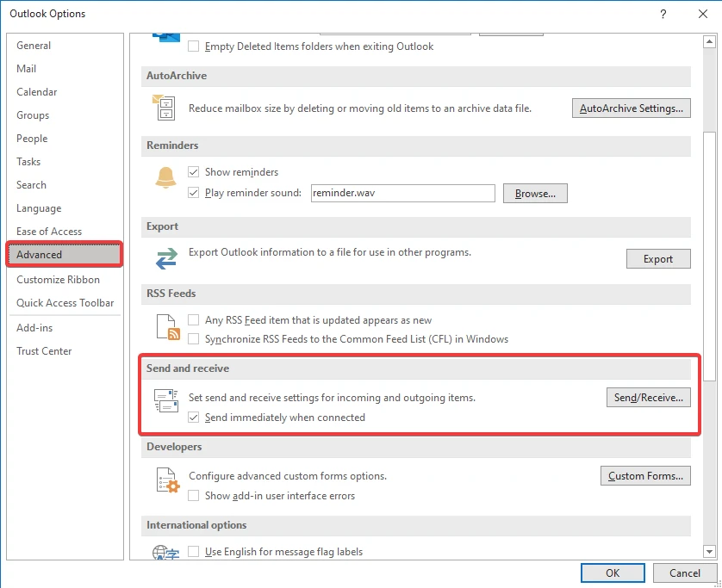
Task: Click the Developers custom forms gear icon
Action: 168,480
